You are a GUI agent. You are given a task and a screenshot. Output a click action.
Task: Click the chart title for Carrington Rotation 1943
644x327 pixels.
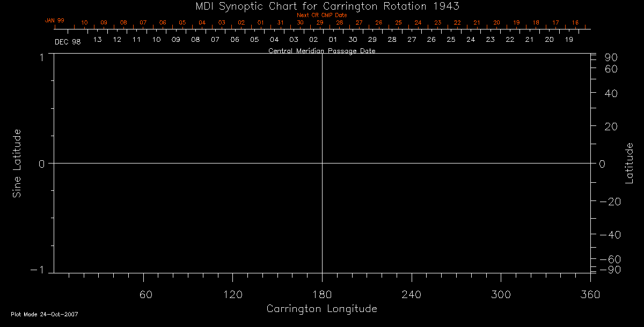click(322, 6)
